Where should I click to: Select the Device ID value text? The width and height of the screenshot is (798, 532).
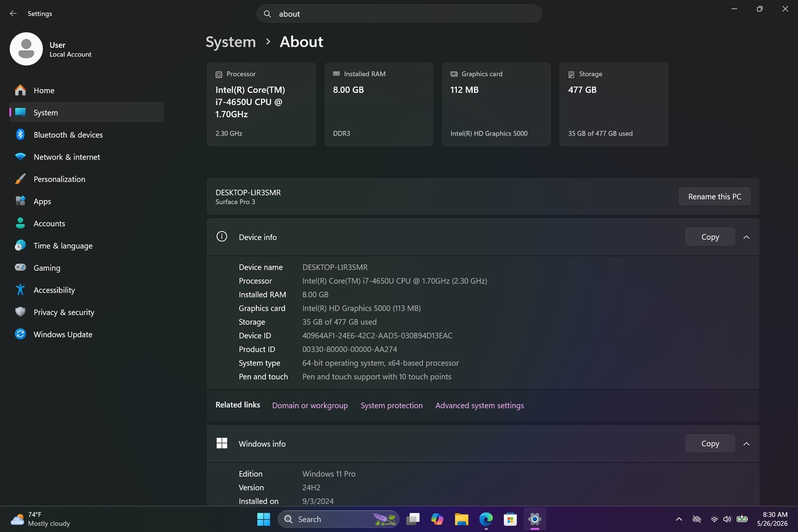coord(377,336)
